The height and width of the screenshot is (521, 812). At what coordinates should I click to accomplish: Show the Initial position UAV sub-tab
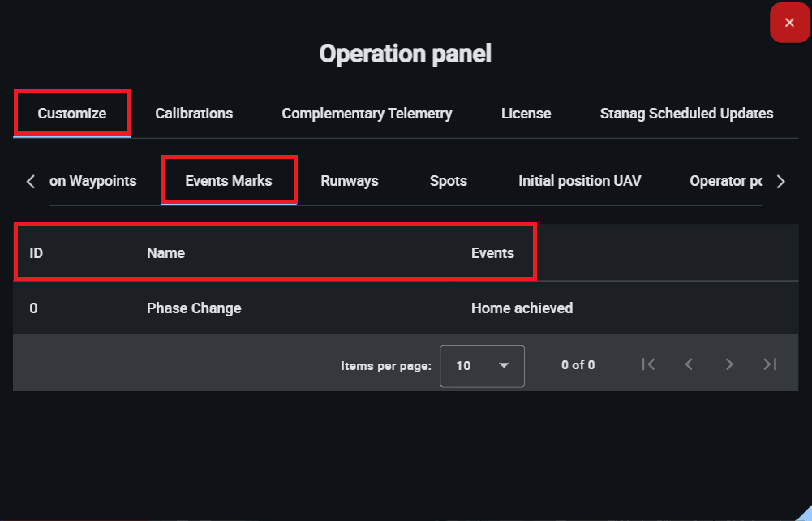click(x=580, y=181)
